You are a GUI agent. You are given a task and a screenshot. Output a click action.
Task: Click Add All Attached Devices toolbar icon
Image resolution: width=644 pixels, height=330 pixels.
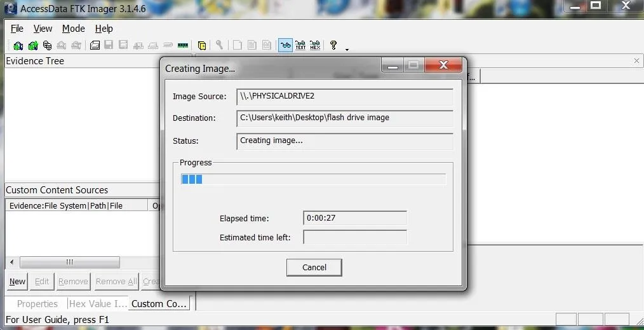point(33,46)
